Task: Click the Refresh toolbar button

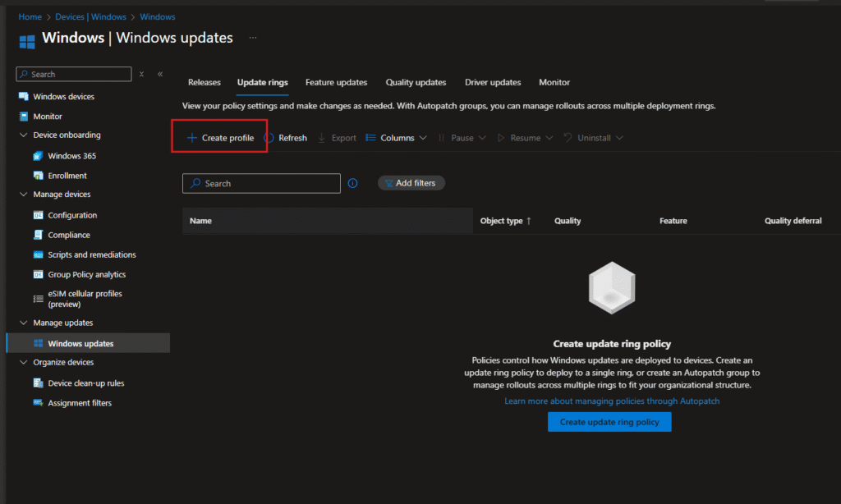Action: [x=285, y=138]
